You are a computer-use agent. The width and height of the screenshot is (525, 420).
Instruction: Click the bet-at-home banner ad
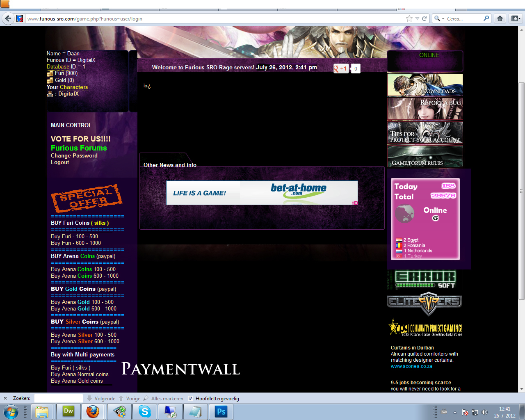[262, 193]
